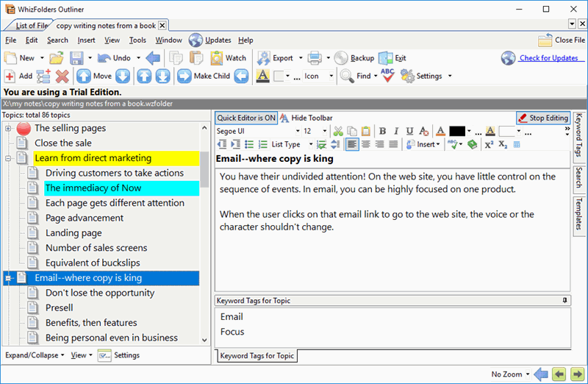
Task: Click the blue back arrow in main toolbar
Action: coord(153,58)
